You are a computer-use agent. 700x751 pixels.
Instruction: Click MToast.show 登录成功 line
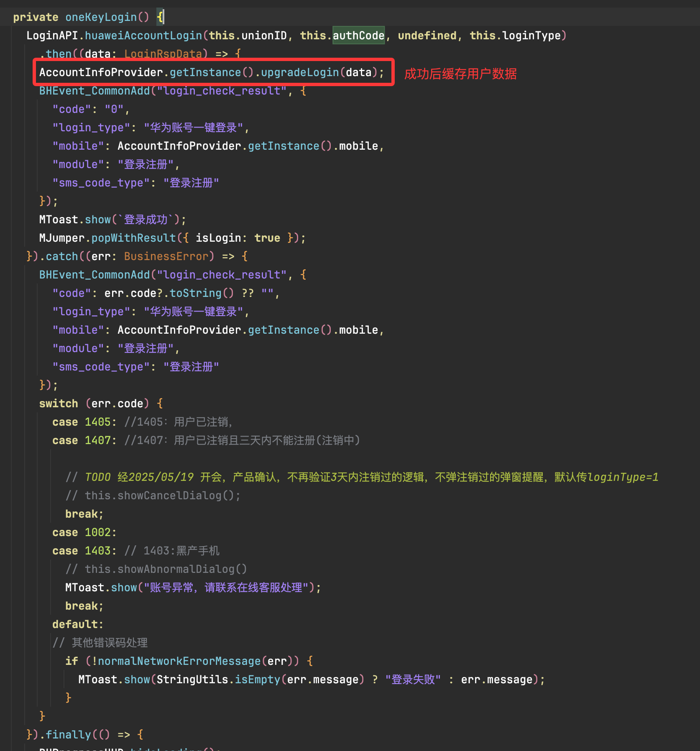pos(112,220)
